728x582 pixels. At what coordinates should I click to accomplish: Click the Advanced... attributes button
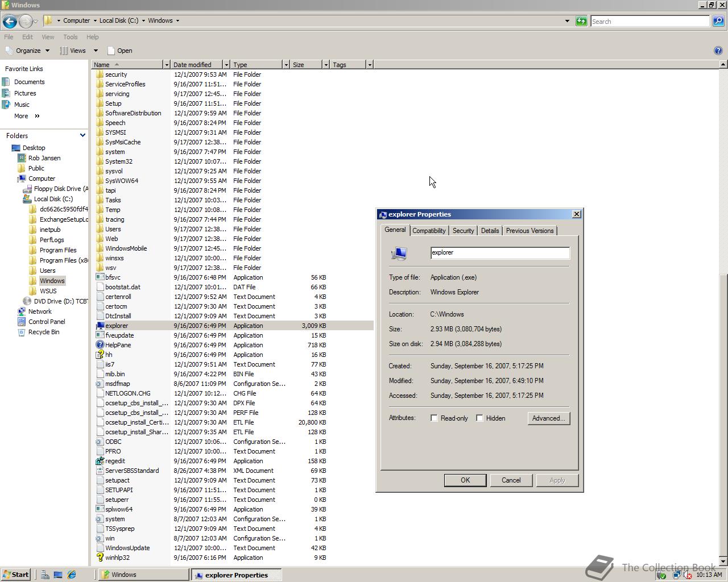point(548,418)
